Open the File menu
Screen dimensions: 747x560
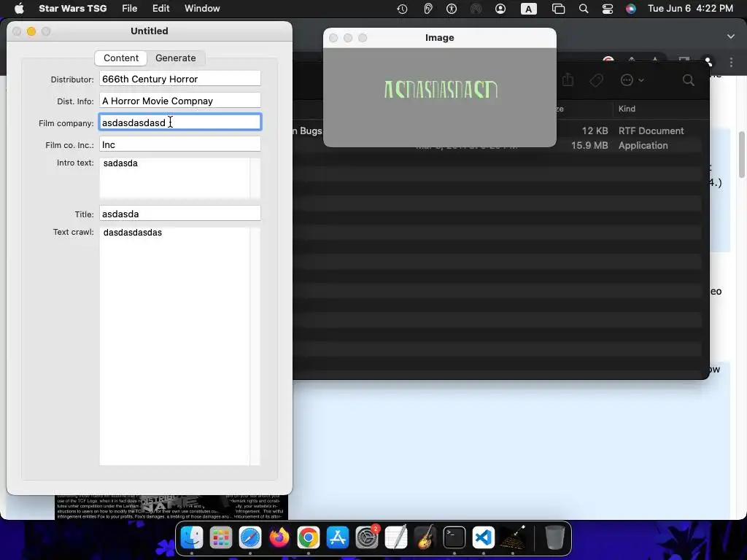pos(130,9)
